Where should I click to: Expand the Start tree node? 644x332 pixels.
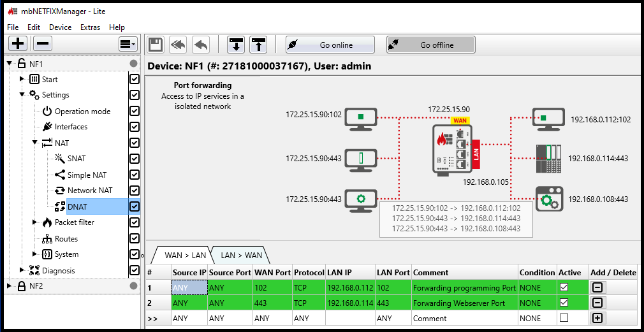point(22,79)
